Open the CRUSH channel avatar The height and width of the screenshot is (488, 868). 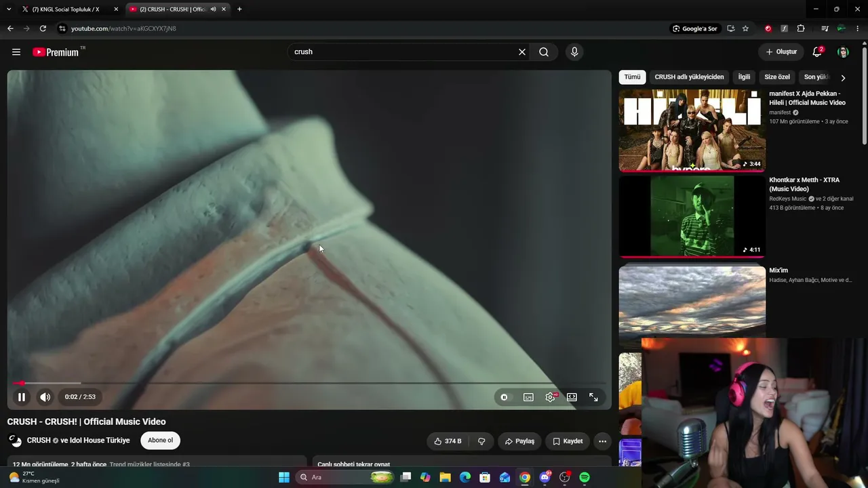[15, 441]
